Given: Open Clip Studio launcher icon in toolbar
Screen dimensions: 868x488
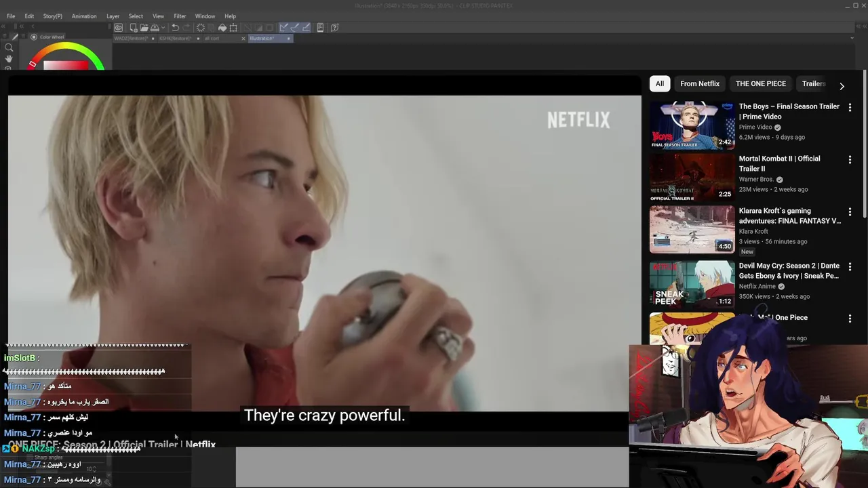Looking at the screenshot, I should (x=118, y=28).
